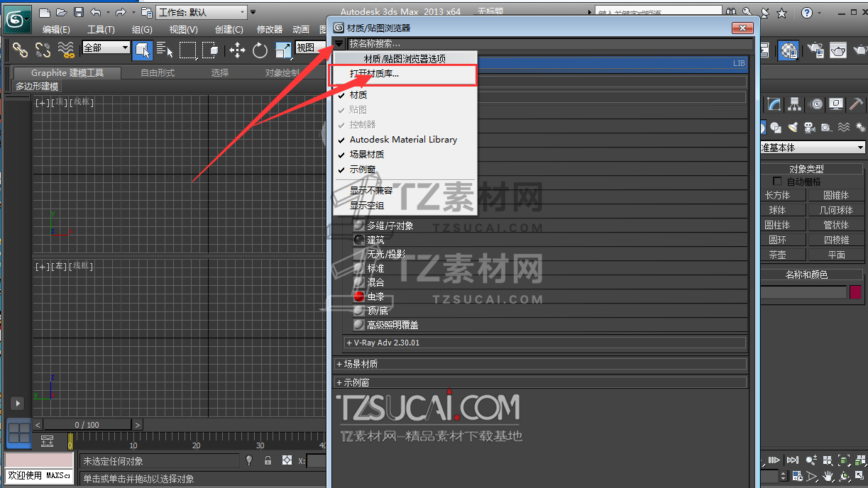Open the 视图(V) menu

coord(183,29)
